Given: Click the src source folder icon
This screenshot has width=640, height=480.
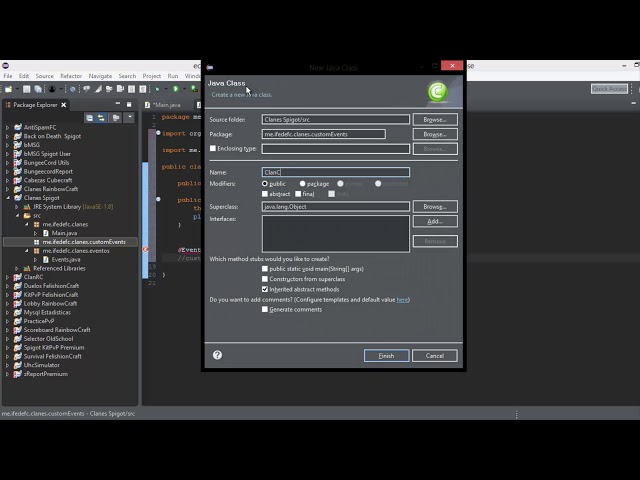Looking at the screenshot, I should click(27, 216).
